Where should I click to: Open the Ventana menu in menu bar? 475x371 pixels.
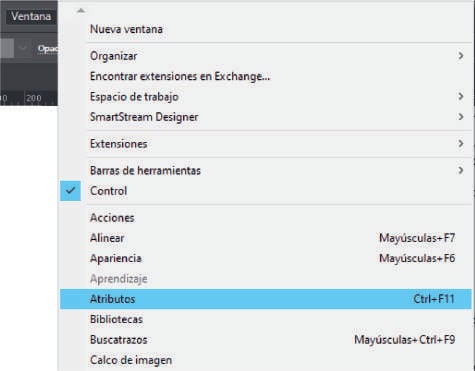pos(31,16)
